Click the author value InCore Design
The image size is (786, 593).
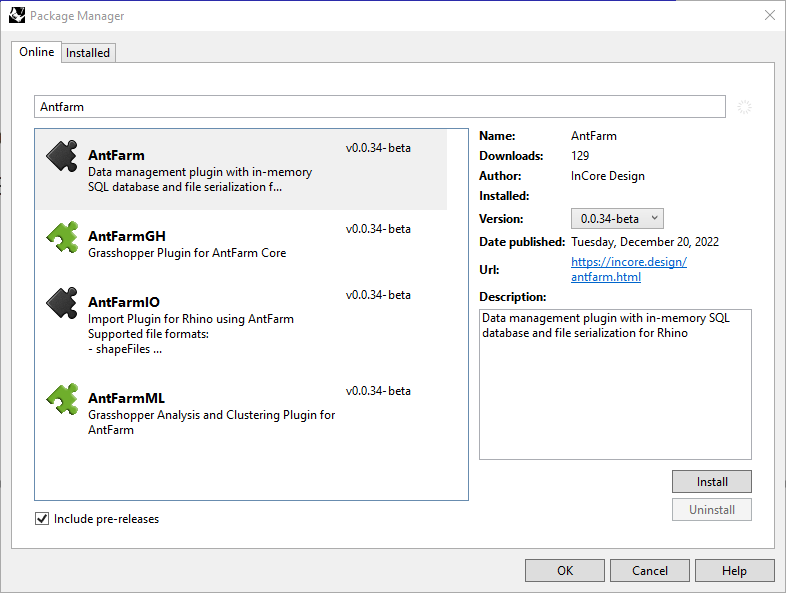click(608, 176)
